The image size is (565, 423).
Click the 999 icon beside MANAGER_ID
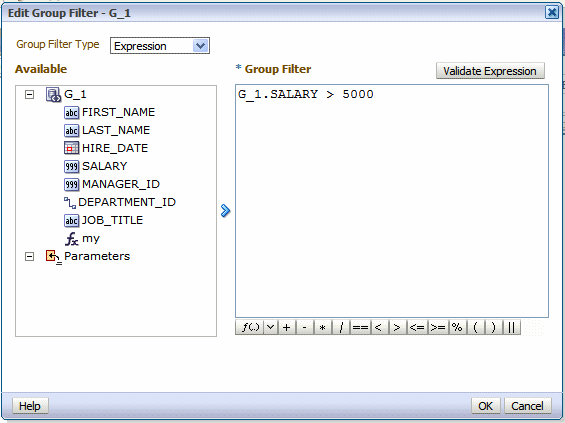point(71,184)
